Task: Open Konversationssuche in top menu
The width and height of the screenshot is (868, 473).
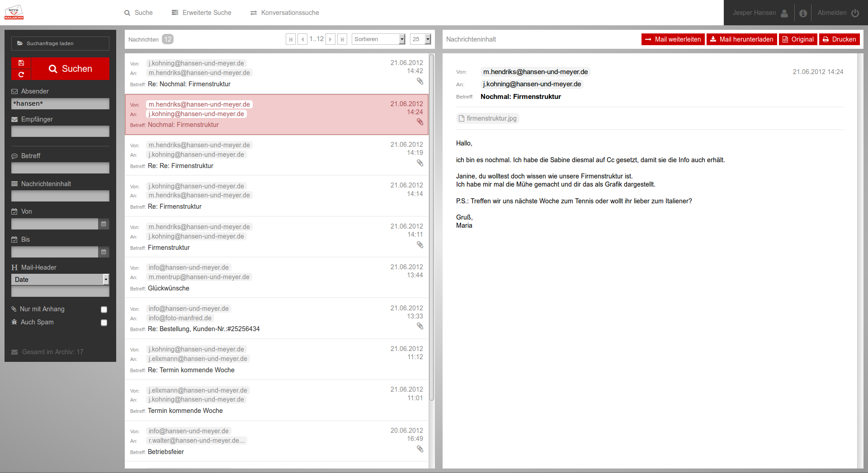Action: (x=285, y=13)
